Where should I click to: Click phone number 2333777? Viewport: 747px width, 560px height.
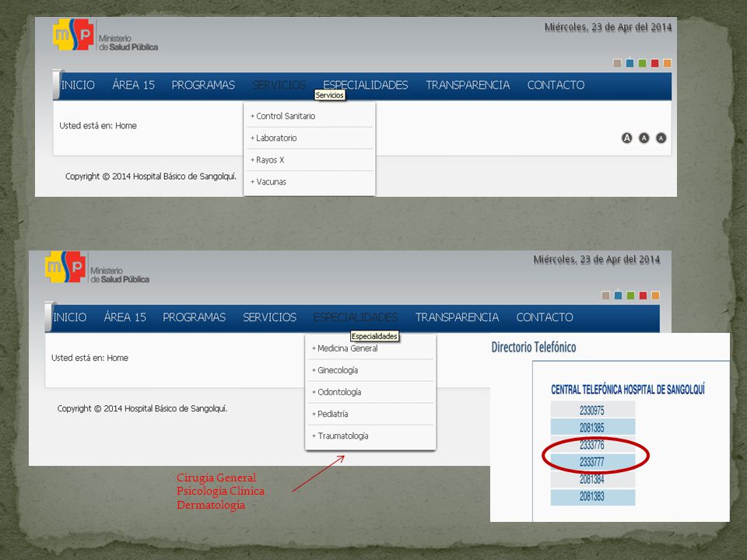click(x=593, y=462)
